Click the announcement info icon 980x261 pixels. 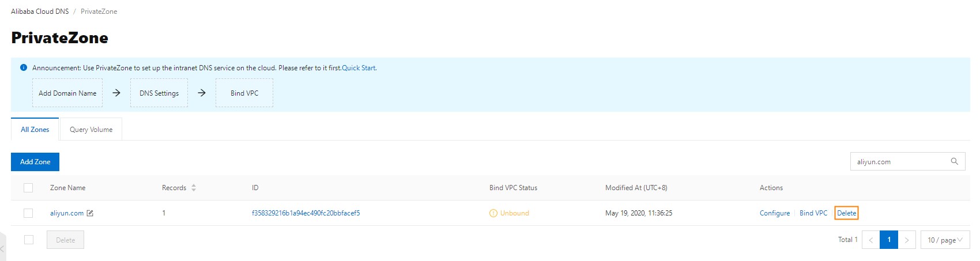[24, 67]
